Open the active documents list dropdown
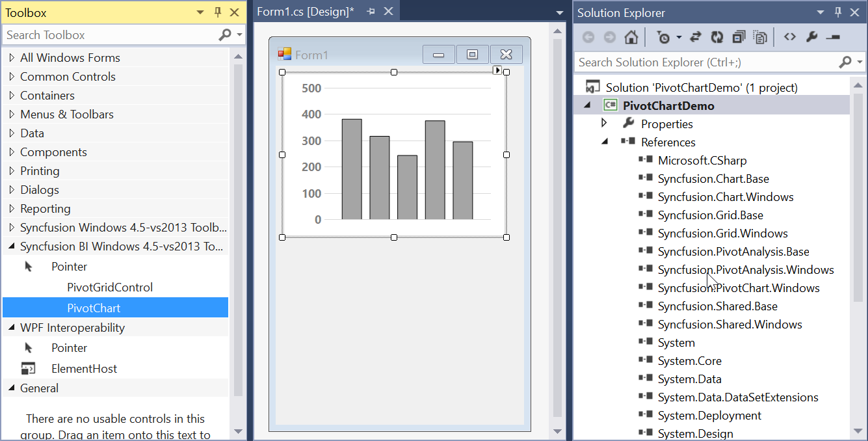868x441 pixels. (560, 13)
